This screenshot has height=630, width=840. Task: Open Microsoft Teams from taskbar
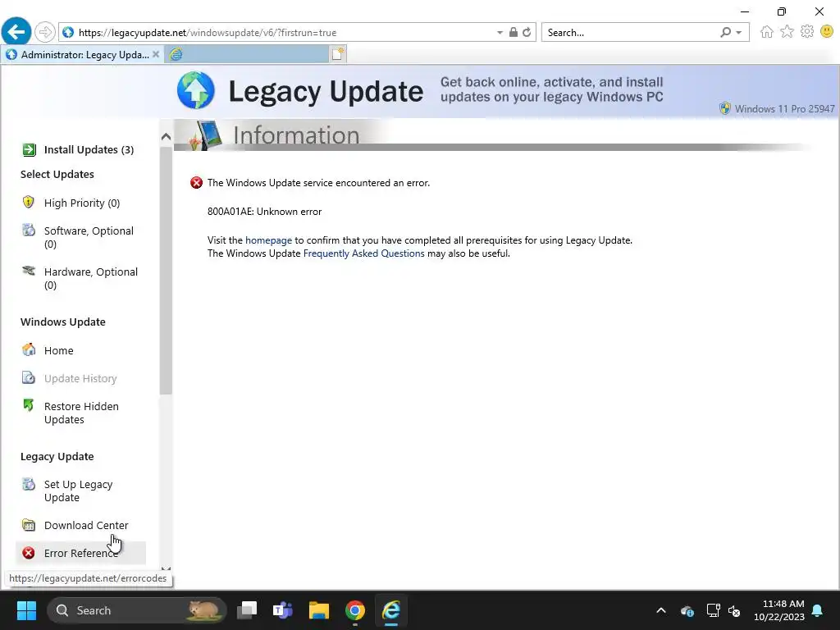point(283,610)
